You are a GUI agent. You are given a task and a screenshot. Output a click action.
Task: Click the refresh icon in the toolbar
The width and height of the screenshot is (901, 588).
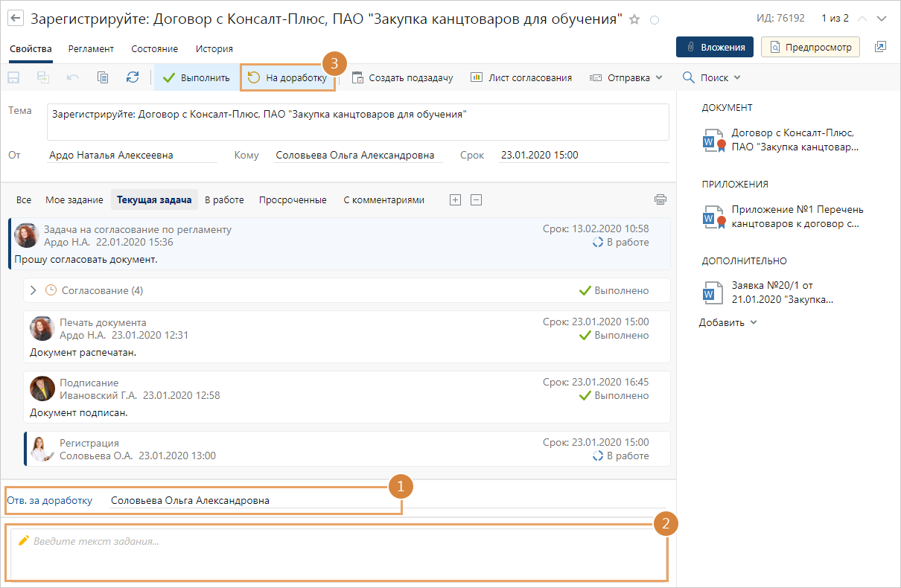[x=133, y=77]
